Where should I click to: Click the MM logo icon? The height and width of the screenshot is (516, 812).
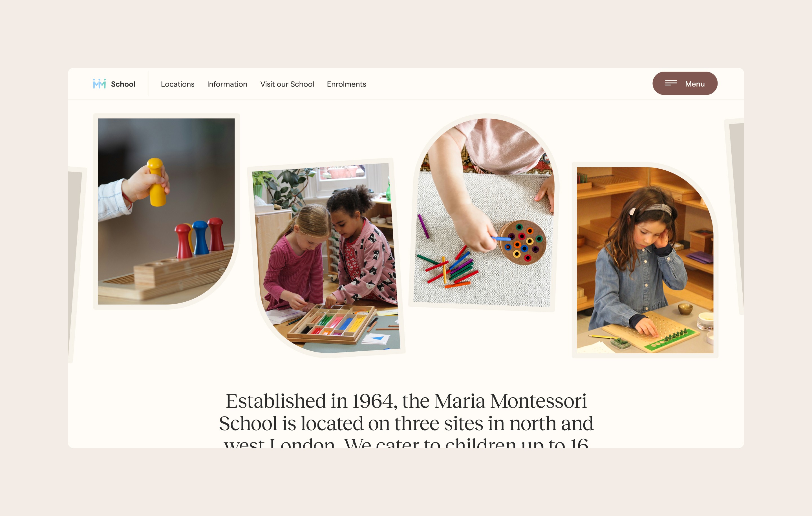[99, 84]
